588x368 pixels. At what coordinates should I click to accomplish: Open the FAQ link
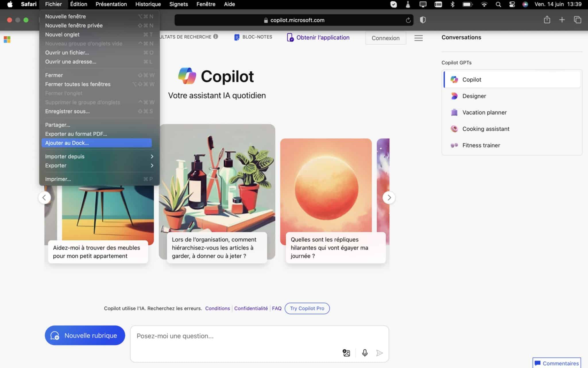coord(277,308)
